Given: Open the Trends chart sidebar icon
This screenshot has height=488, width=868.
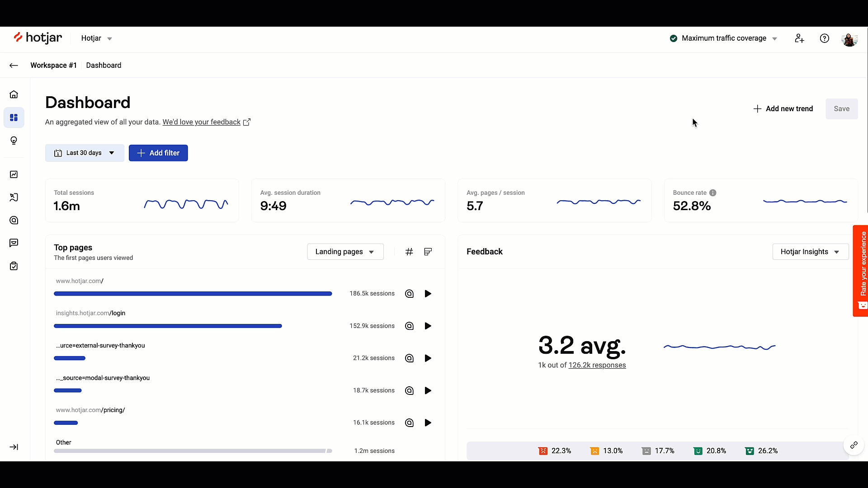Looking at the screenshot, I should (14, 174).
